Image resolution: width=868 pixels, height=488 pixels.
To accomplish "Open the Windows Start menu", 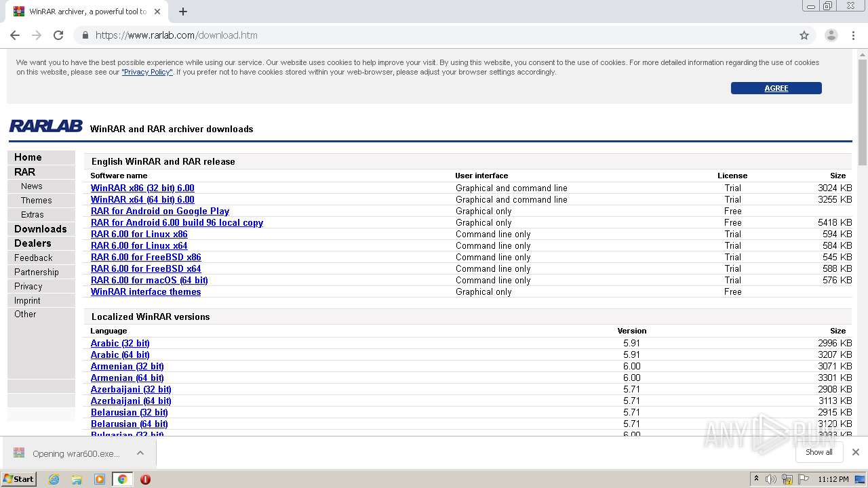I will click(x=18, y=479).
